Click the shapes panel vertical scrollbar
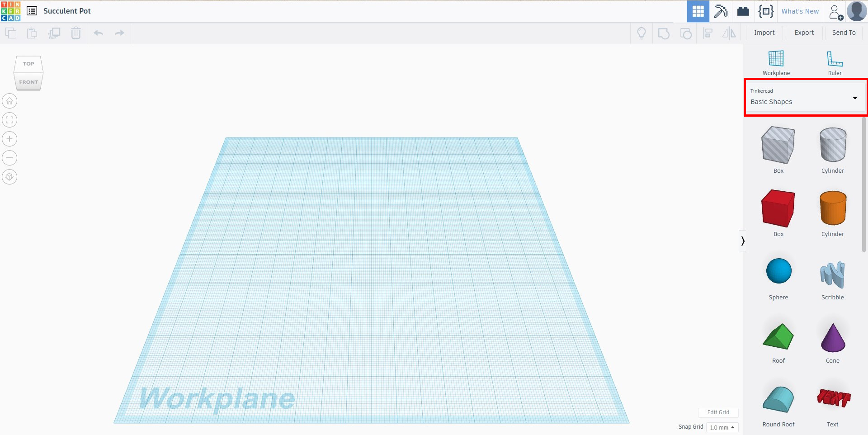This screenshot has width=868, height=435. (x=864, y=184)
